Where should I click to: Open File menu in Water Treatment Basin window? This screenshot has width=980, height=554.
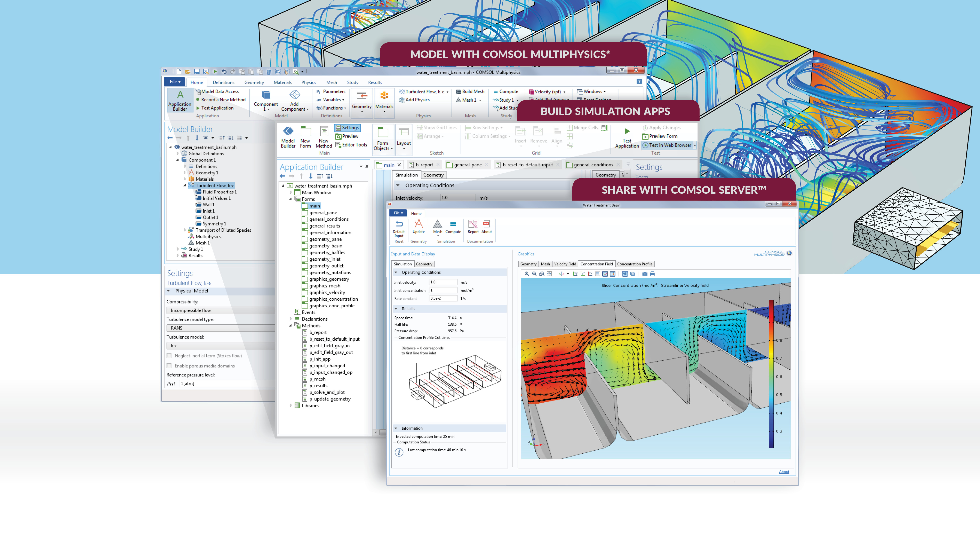398,213
